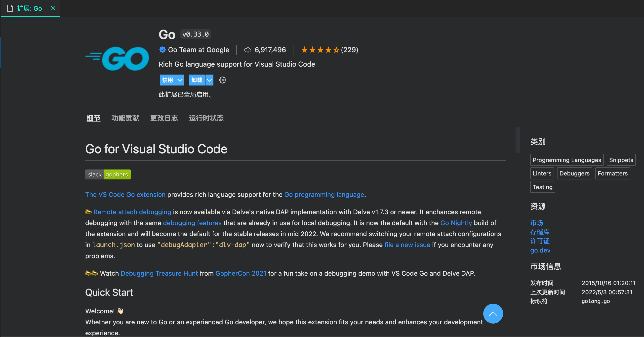Screen dimensions: 644x337
Task: Open Go programming language link
Action: tap(324, 195)
